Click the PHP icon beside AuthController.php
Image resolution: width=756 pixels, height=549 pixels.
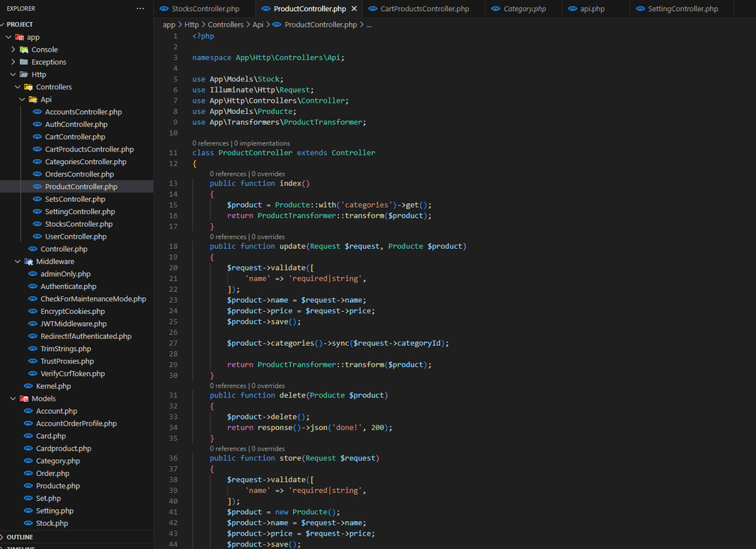pos(38,124)
